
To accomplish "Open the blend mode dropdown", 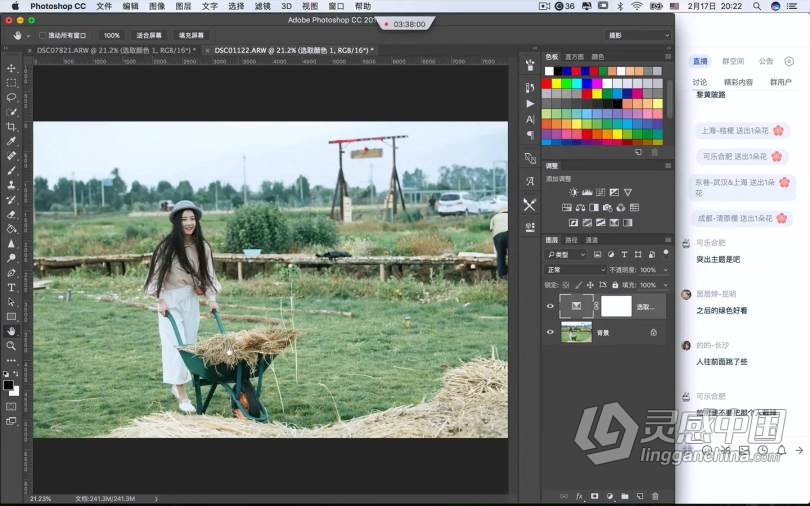I will pyautogui.click(x=575, y=270).
